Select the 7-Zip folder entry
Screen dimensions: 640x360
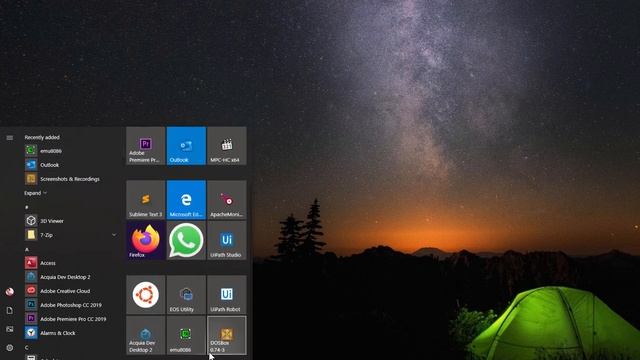[71, 235]
